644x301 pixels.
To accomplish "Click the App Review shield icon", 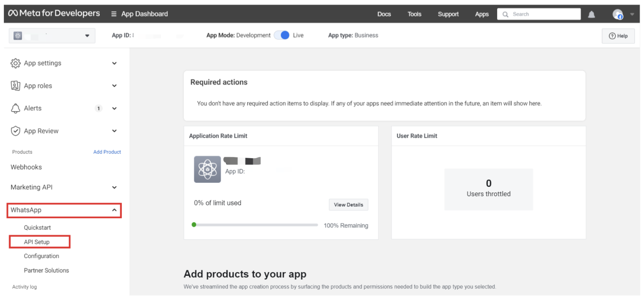I will (x=15, y=131).
